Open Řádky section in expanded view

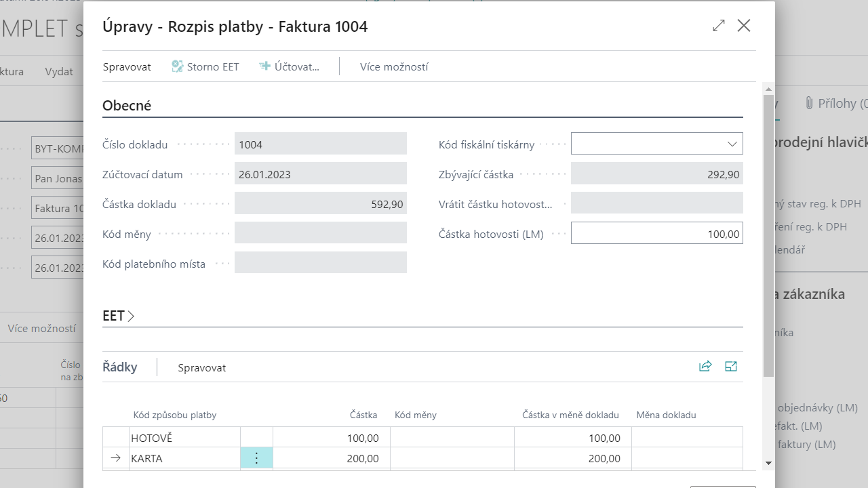[x=730, y=367]
